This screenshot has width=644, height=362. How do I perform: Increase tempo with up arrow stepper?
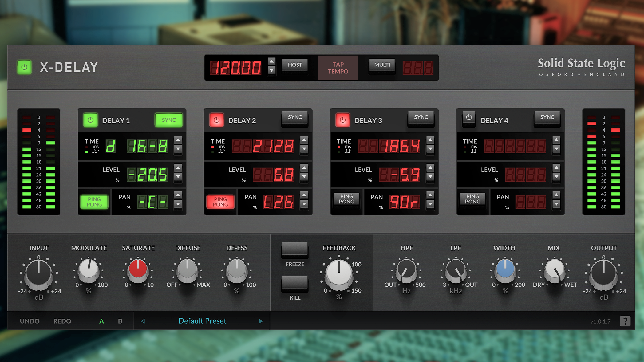(x=271, y=61)
